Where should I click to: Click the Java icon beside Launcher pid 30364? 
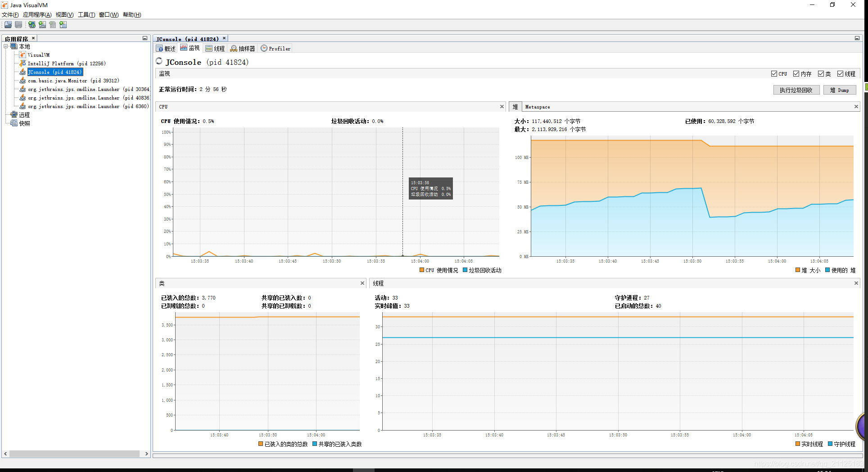[23, 89]
